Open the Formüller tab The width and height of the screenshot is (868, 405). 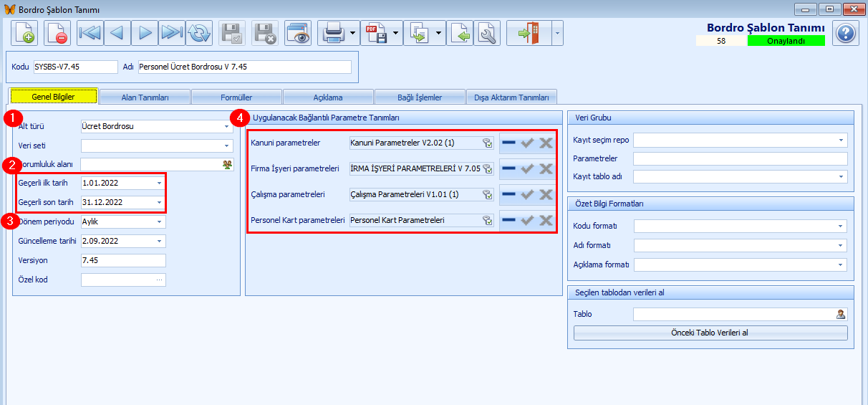coord(236,97)
